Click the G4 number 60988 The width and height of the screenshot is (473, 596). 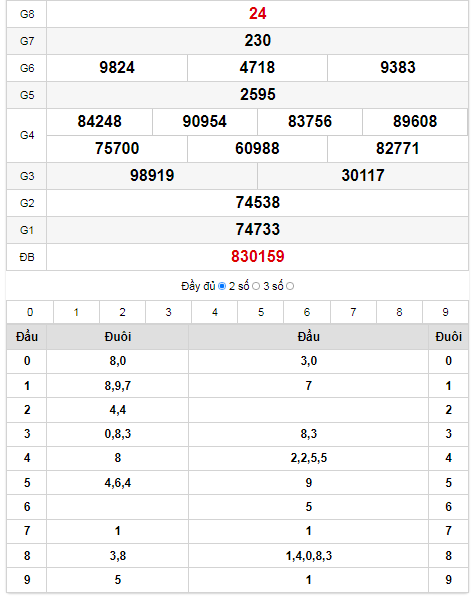coord(257,149)
